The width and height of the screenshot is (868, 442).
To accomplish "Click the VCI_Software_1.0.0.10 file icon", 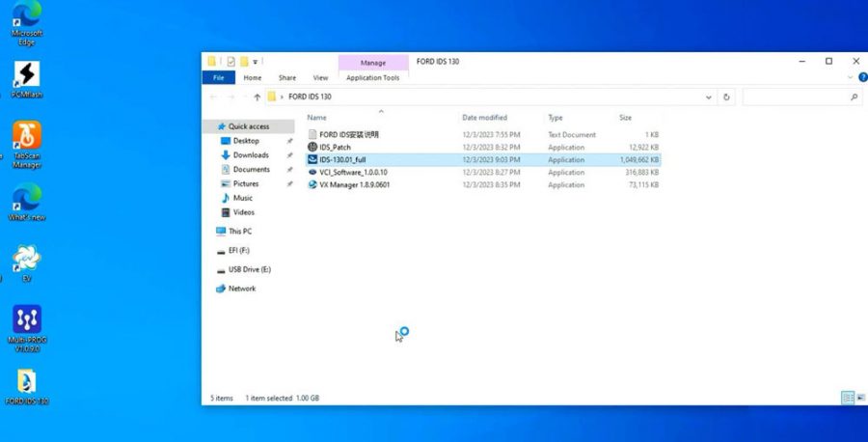I will click(312, 172).
